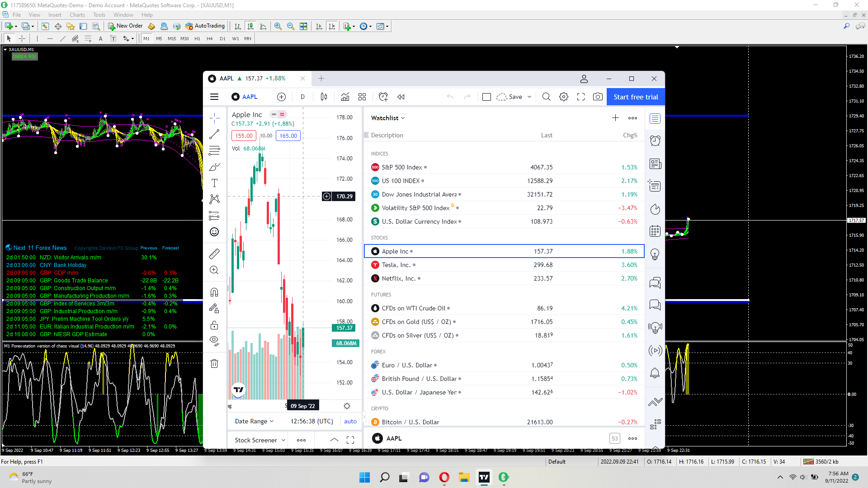The image size is (868, 488).
Task: Toggle hide all drawings eye icon
Action: tap(214, 341)
